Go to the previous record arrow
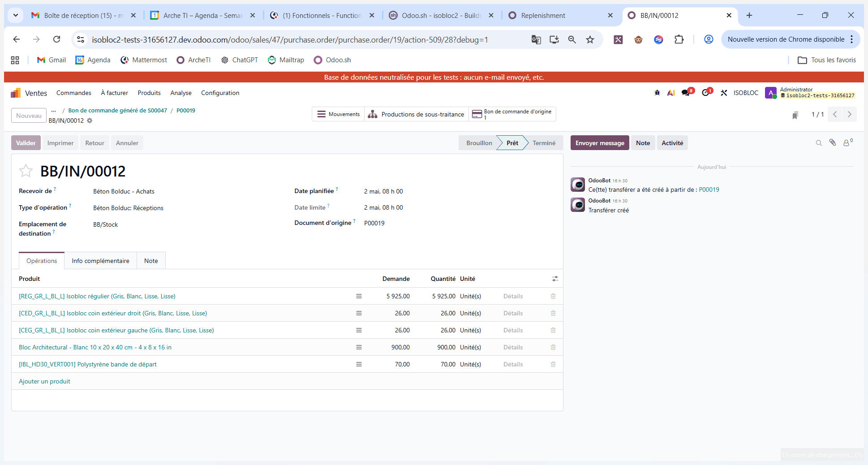The width and height of the screenshot is (868, 465). coord(835,114)
